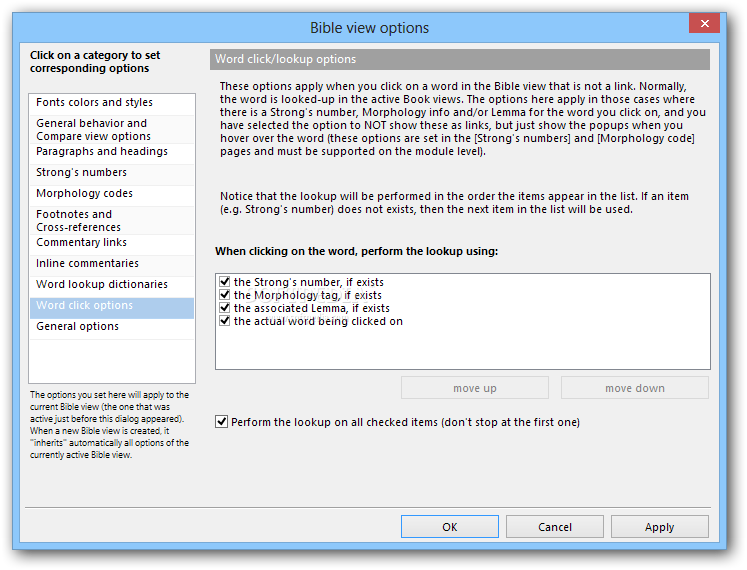Click the Apply button
Image resolution: width=747 pixels, height=570 pixels.
[659, 527]
